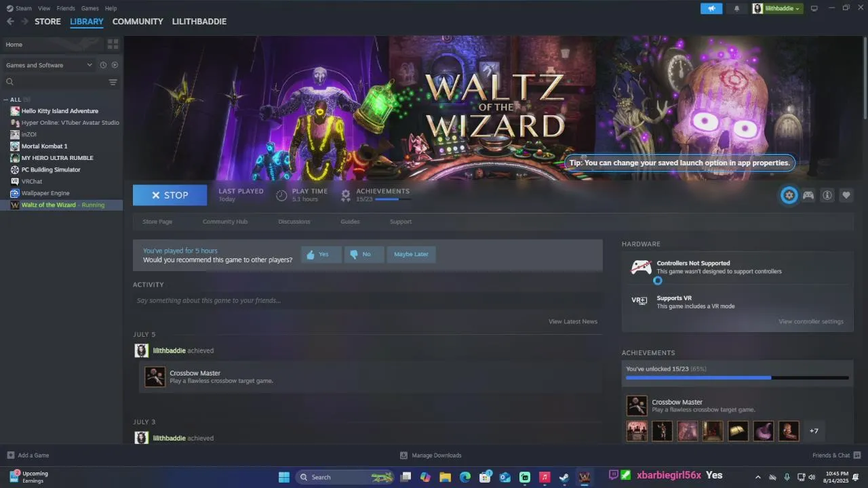Open File Explorer from taskbar

445,477
